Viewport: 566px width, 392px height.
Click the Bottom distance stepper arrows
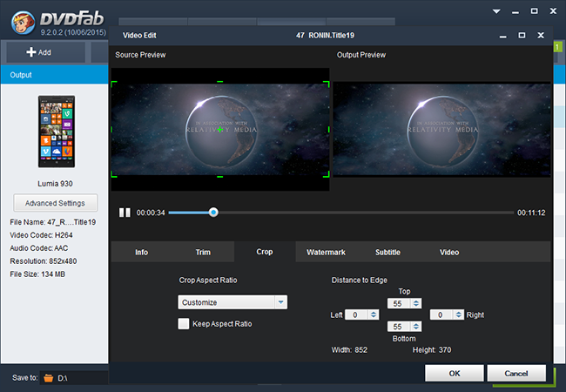click(x=416, y=327)
